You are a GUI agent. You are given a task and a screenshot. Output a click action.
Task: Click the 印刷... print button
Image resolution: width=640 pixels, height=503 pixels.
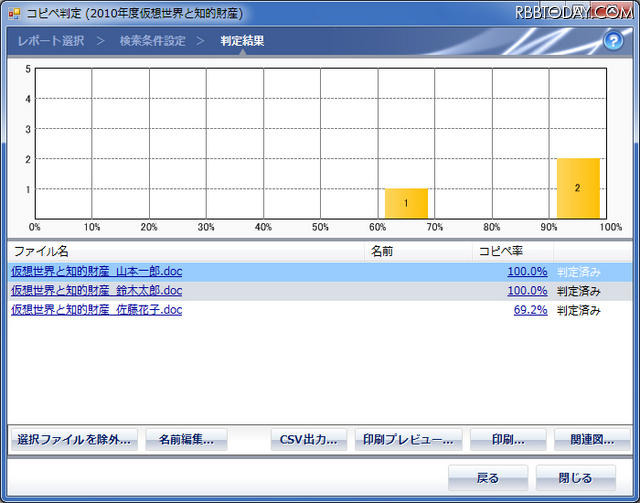(x=508, y=440)
